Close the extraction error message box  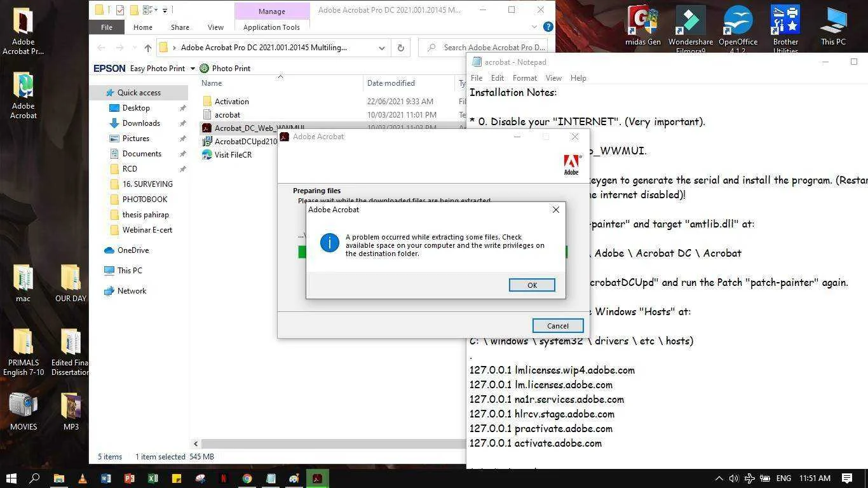(x=556, y=210)
